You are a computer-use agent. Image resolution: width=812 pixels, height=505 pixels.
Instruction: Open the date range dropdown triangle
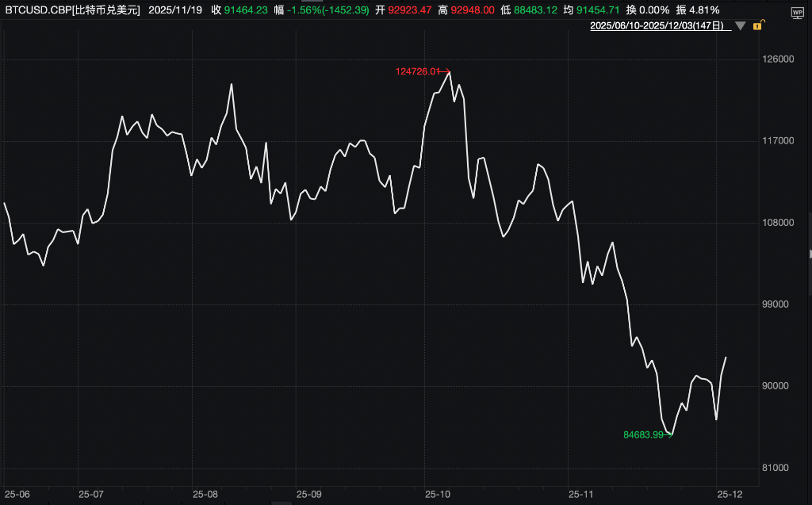click(740, 26)
